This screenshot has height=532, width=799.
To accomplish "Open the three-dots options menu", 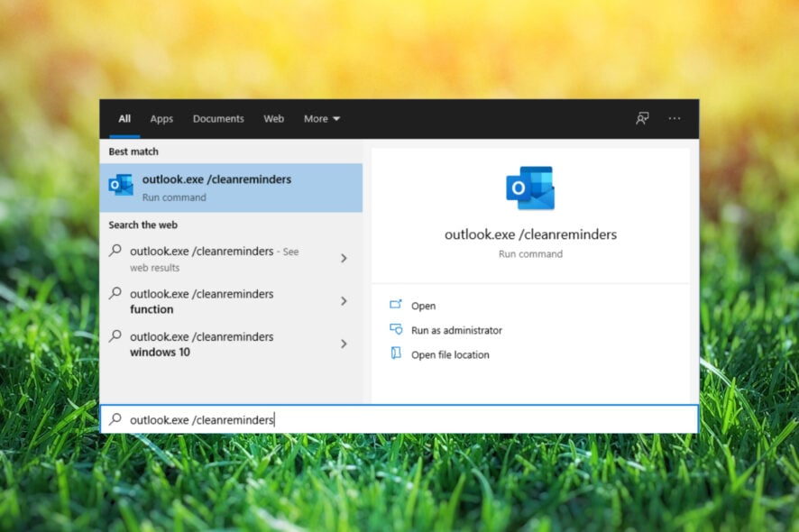I will tap(675, 118).
